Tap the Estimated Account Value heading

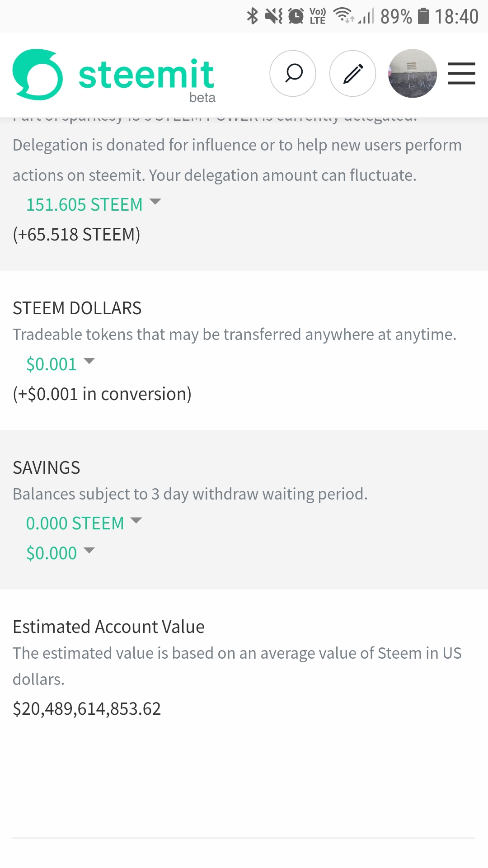click(x=108, y=627)
